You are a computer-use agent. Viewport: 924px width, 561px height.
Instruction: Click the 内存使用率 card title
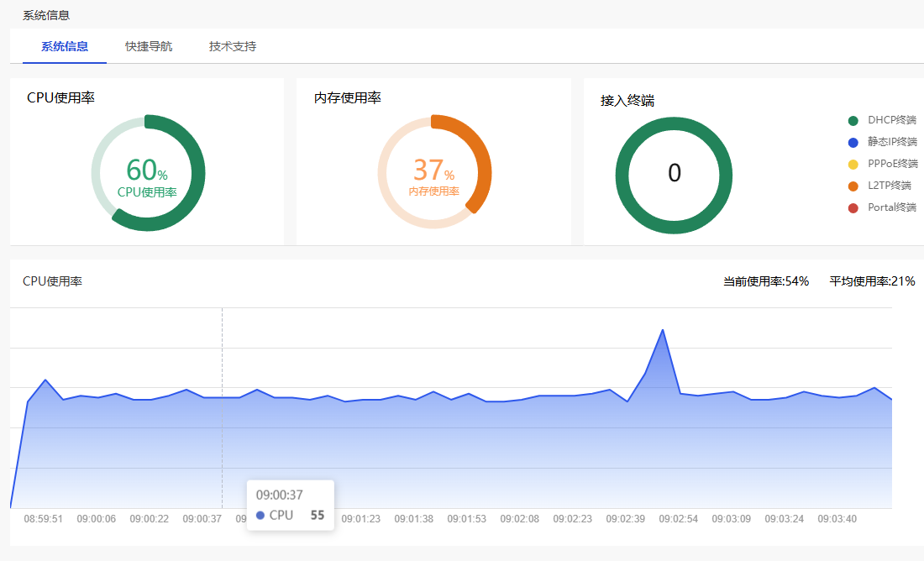tap(348, 97)
